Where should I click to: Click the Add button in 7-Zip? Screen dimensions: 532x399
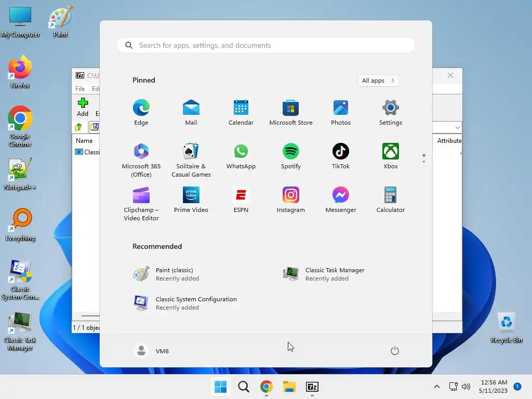83,107
